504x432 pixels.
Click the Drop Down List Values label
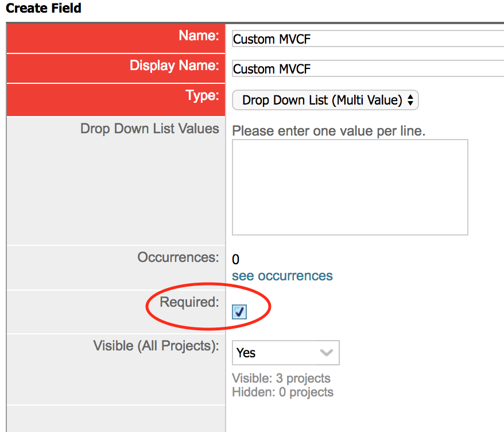(150, 129)
